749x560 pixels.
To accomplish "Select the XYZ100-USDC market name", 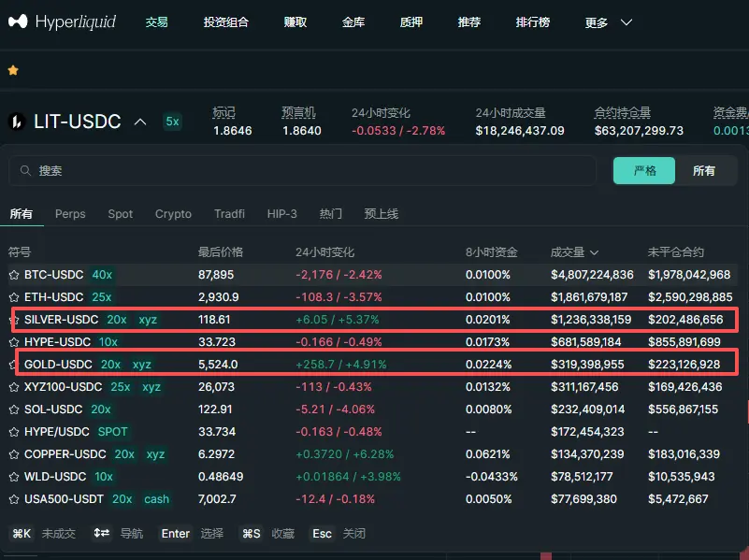I will coord(63,387).
